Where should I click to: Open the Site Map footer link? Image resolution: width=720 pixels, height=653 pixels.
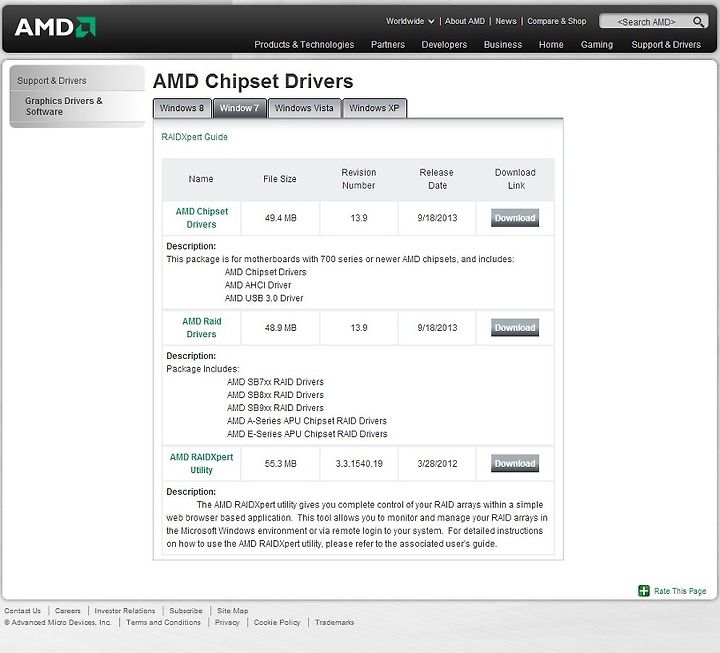pos(232,611)
